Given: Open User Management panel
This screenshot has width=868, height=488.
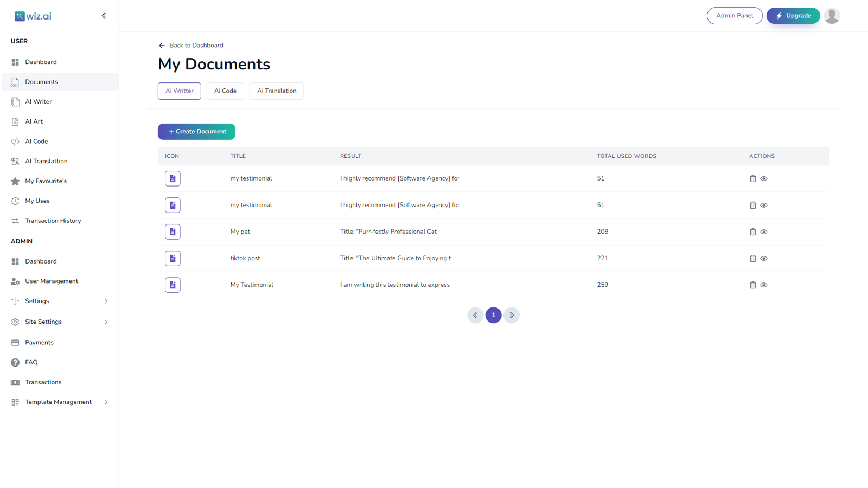Looking at the screenshot, I should 51,281.
